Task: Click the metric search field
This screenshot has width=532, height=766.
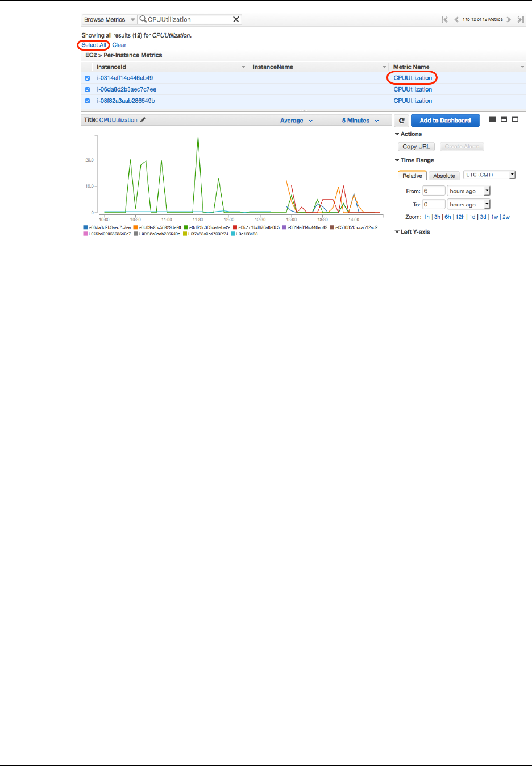Action: [x=189, y=19]
